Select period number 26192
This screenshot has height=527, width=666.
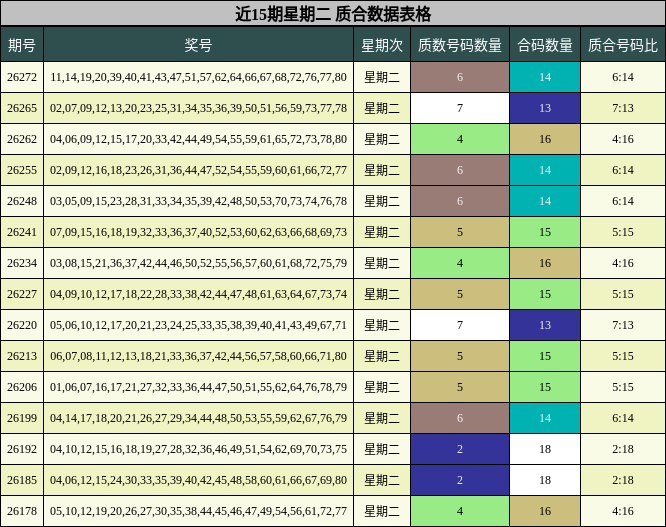[x=22, y=449]
